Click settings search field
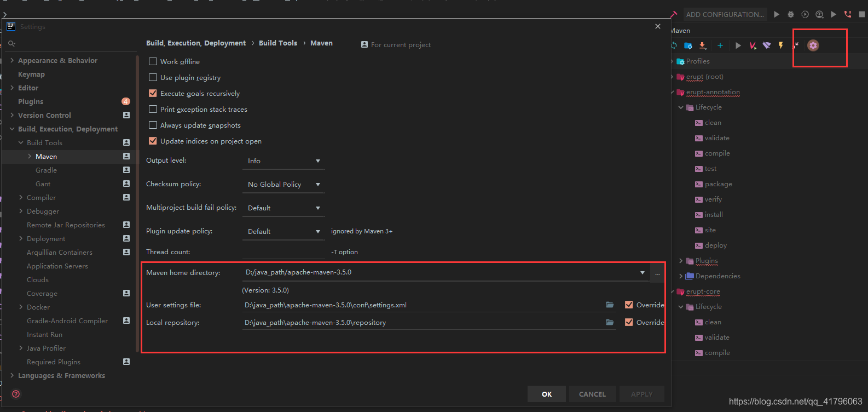868x412 pixels. click(70, 43)
